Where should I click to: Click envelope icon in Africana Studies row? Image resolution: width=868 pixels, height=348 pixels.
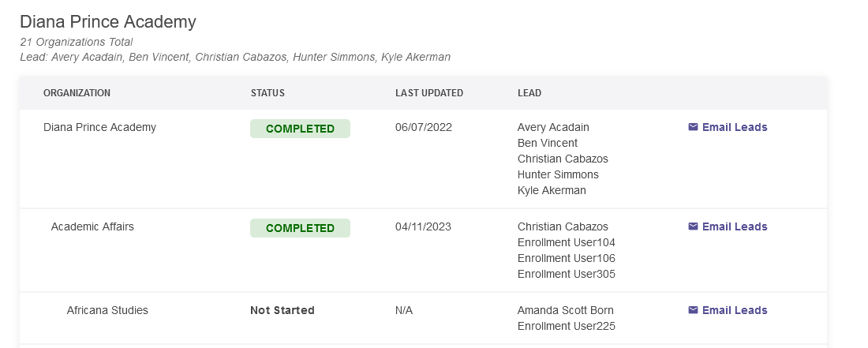693,310
